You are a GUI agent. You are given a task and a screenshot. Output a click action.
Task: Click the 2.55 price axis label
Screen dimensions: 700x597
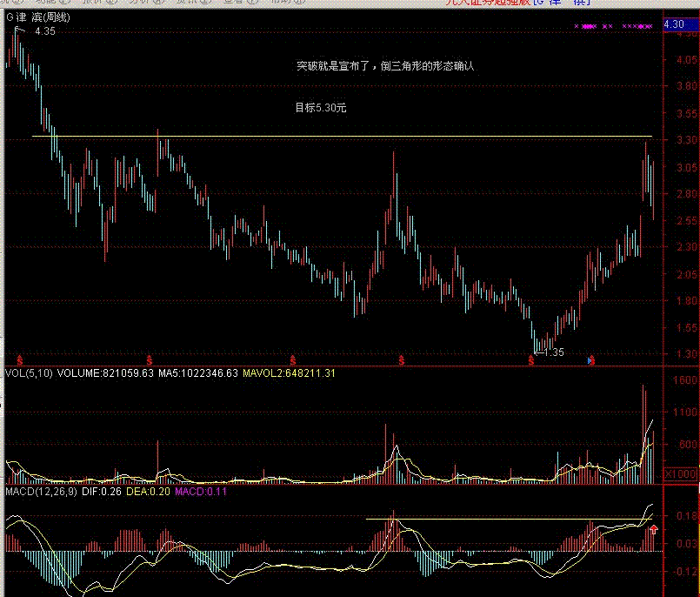tap(687, 221)
